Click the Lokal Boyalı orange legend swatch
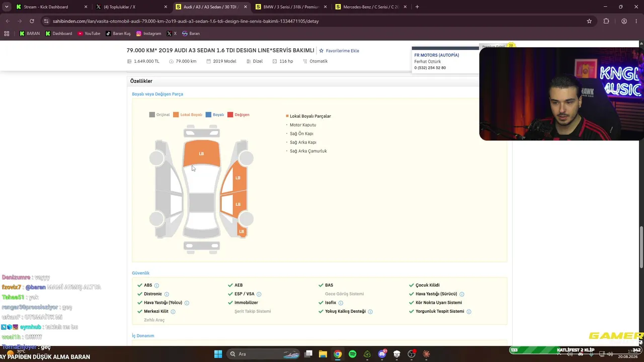644x362 pixels. (x=176, y=115)
